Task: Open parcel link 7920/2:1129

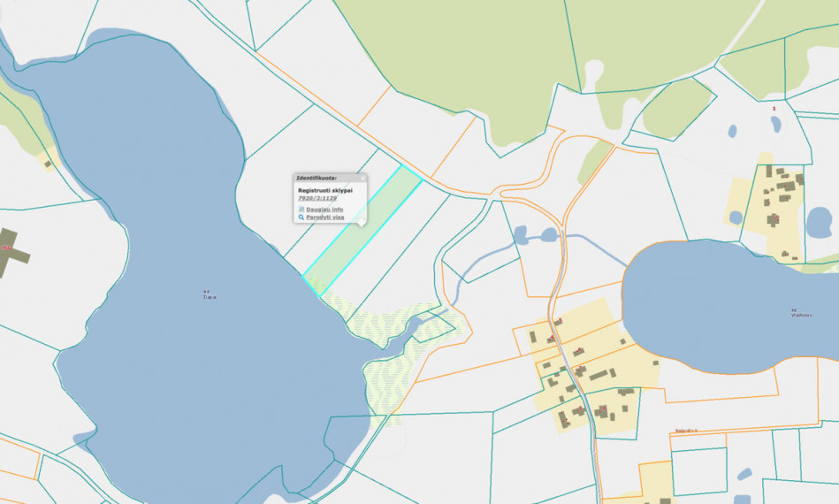Action: (x=317, y=198)
